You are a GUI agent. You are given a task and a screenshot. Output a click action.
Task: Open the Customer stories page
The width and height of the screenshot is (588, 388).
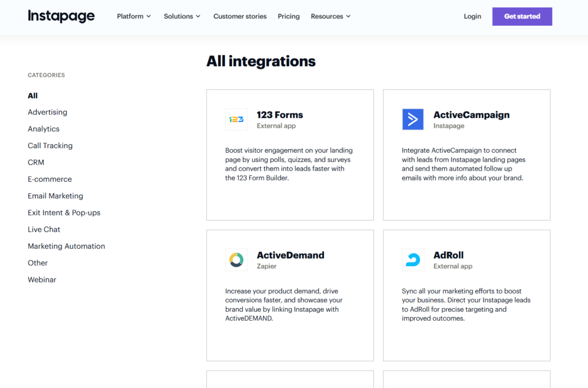coord(239,16)
